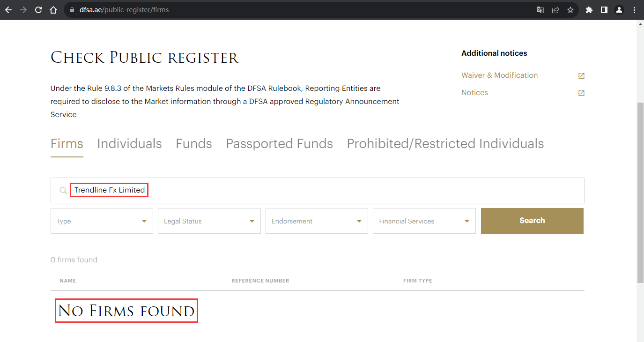Click the firm name search field
The width and height of the screenshot is (644, 342).
coord(318,190)
